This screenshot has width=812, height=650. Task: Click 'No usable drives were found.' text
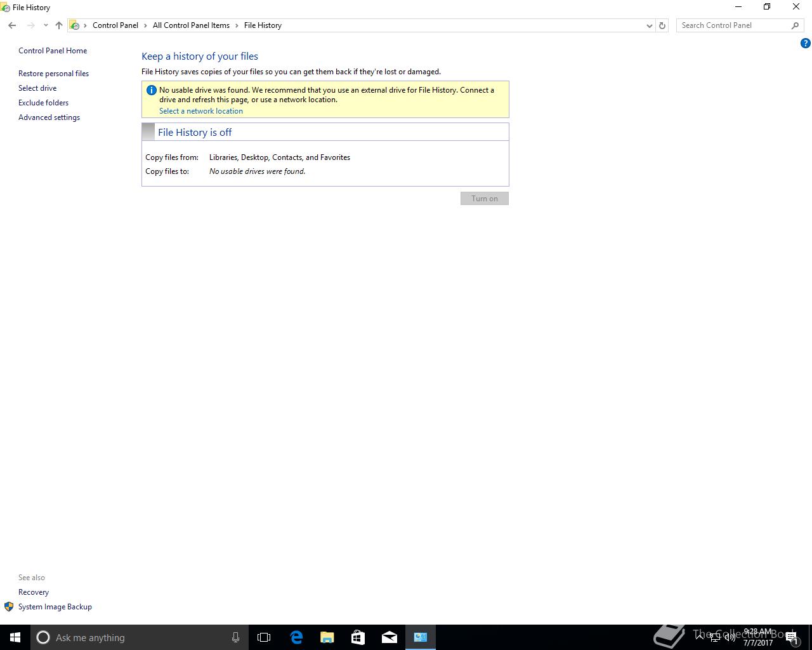[x=257, y=171]
